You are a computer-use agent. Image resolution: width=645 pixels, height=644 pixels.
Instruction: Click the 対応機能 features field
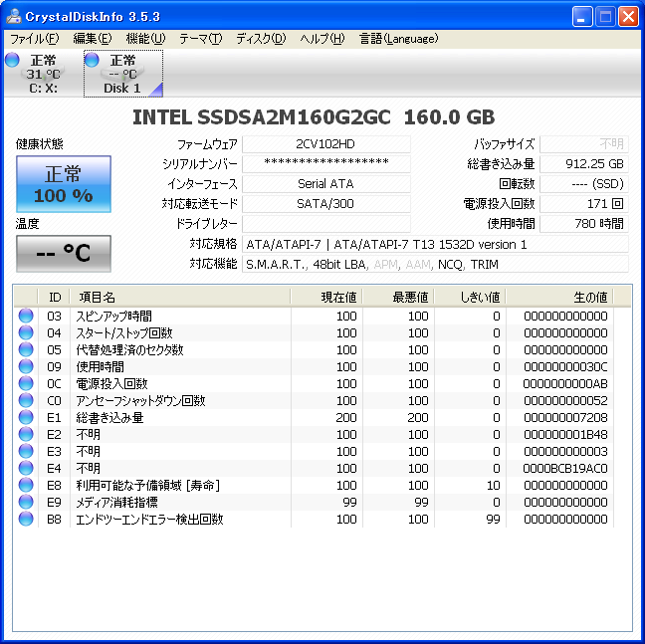tap(435, 264)
